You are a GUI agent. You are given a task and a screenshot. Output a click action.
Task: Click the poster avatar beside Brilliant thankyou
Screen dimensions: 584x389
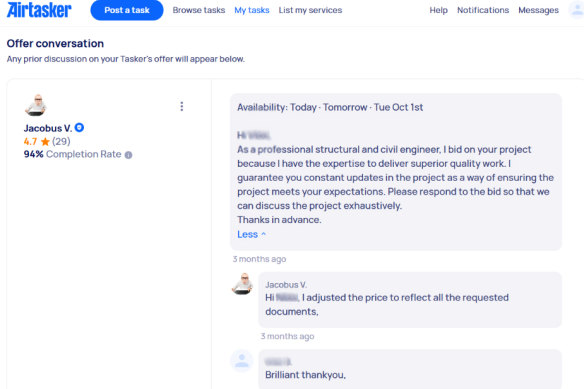(242, 360)
